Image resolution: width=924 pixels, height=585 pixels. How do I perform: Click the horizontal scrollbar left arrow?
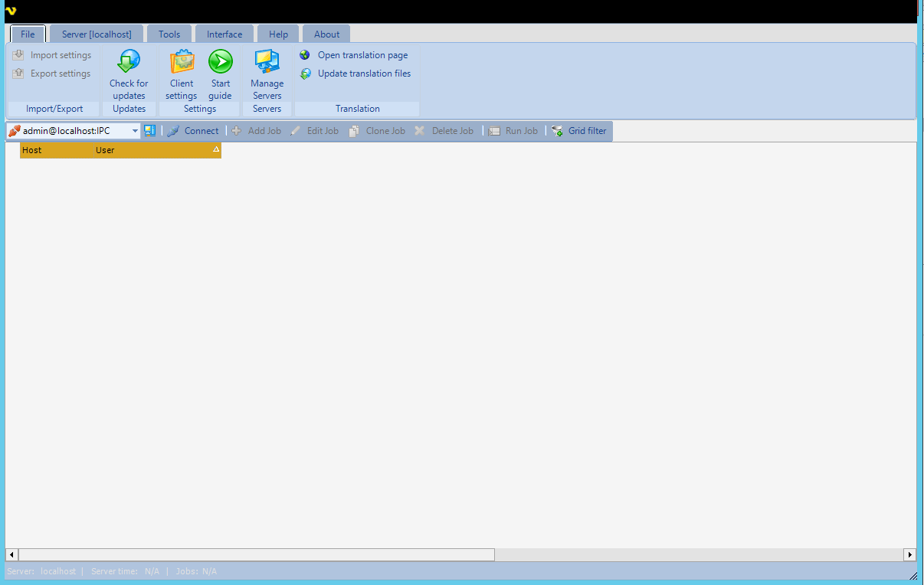pyautogui.click(x=11, y=554)
